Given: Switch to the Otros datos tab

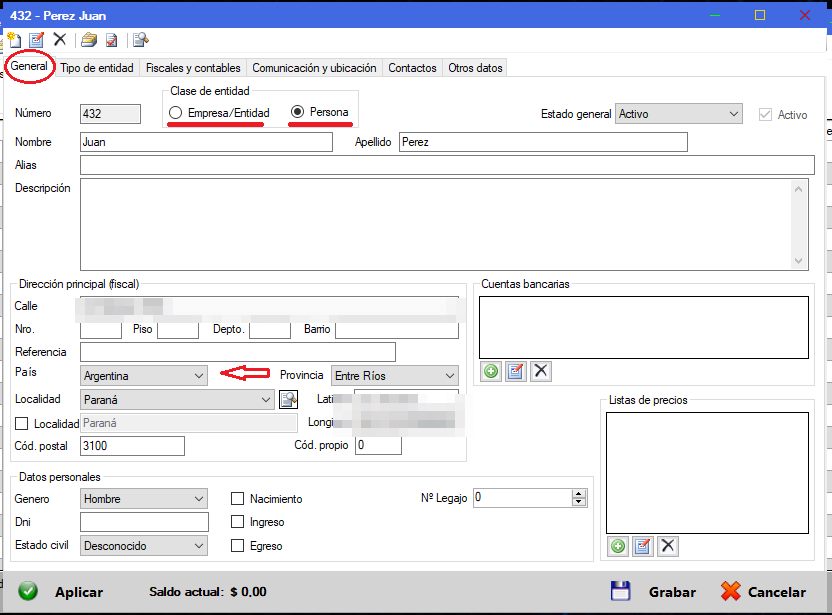Looking at the screenshot, I should click(475, 68).
